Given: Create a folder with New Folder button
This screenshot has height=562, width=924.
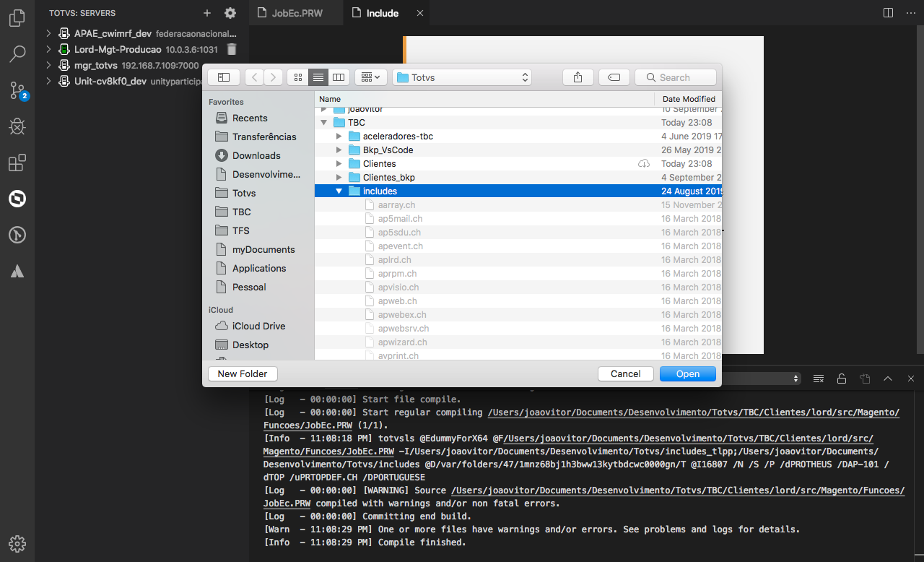Looking at the screenshot, I should [x=242, y=373].
